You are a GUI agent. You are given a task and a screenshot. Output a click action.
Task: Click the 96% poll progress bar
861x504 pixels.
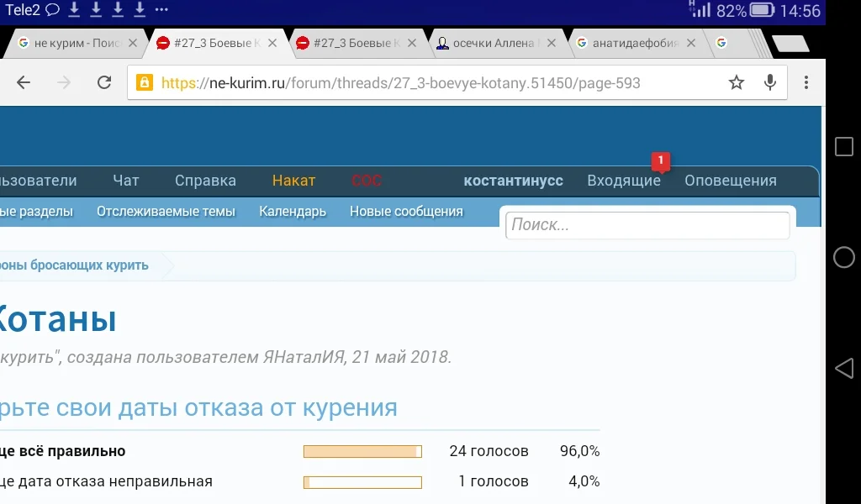362,451
